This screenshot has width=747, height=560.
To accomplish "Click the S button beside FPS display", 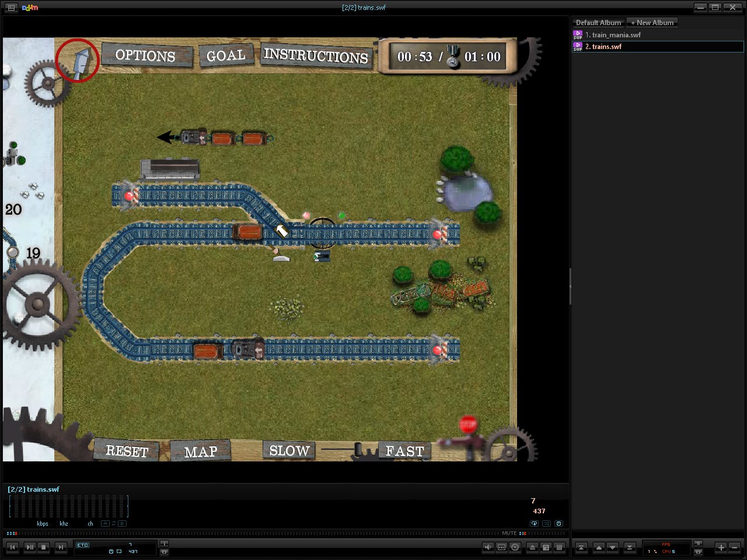I will [x=698, y=544].
